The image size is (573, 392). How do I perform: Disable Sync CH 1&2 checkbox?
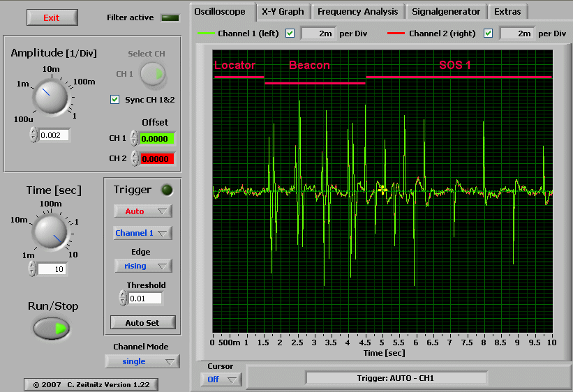point(114,99)
